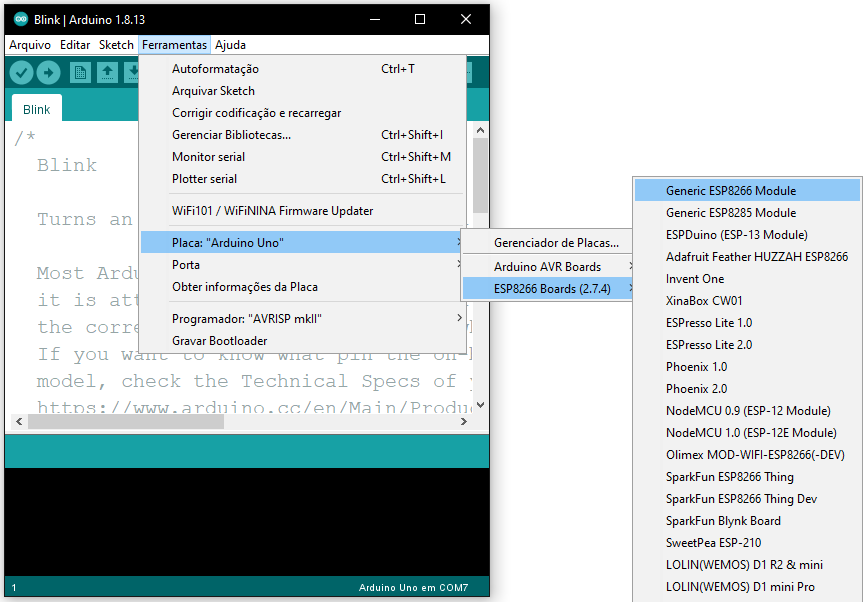Image resolution: width=867 pixels, height=602 pixels.
Task: Expand the Placa: "Arduino Uno" submenu
Action: click(302, 243)
